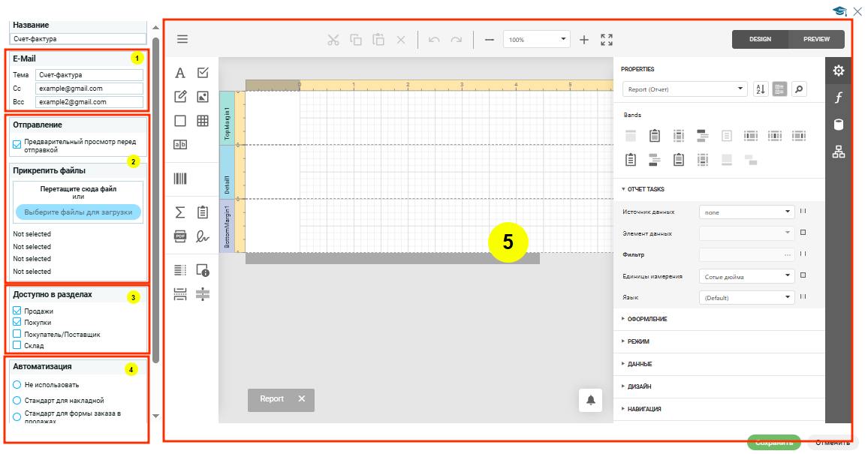Toggle fullscreen mode in the designer toolbar
This screenshot has height=454, width=868.
point(607,40)
